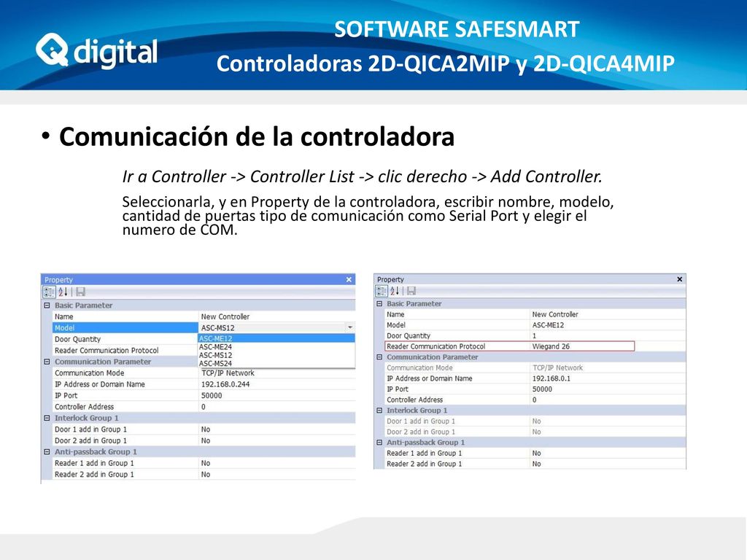Collapse Basic Parameter group in left panel
Screen dimensions: 747x560
click(x=47, y=306)
